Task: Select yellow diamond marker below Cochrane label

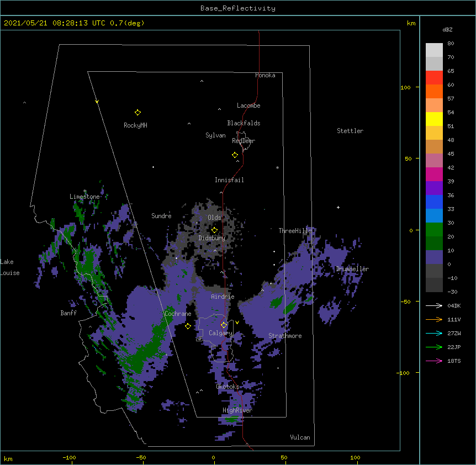Action: point(188,326)
